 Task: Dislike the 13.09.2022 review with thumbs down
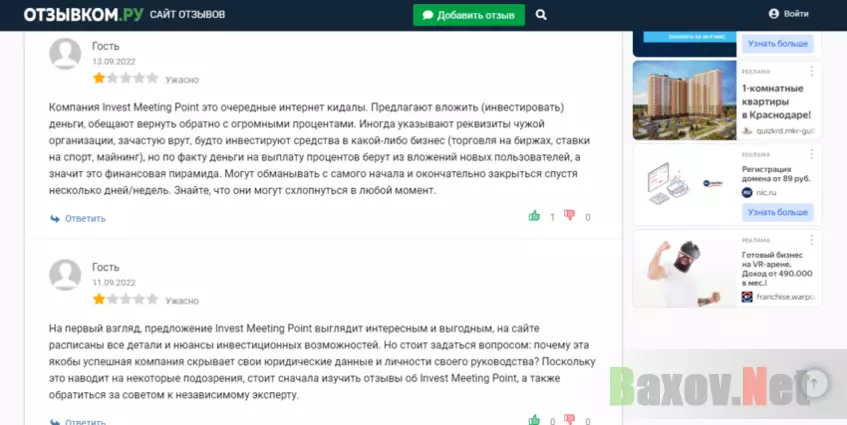point(569,215)
